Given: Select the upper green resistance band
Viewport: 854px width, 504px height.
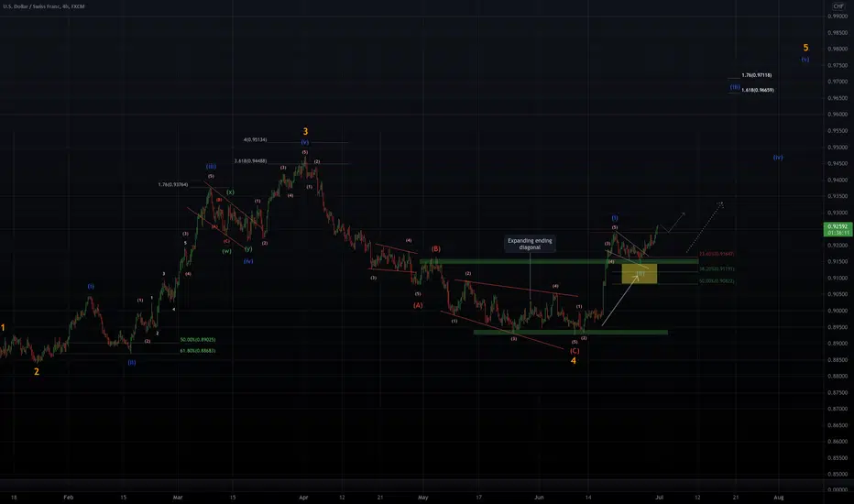Looking at the screenshot, I should click(559, 261).
